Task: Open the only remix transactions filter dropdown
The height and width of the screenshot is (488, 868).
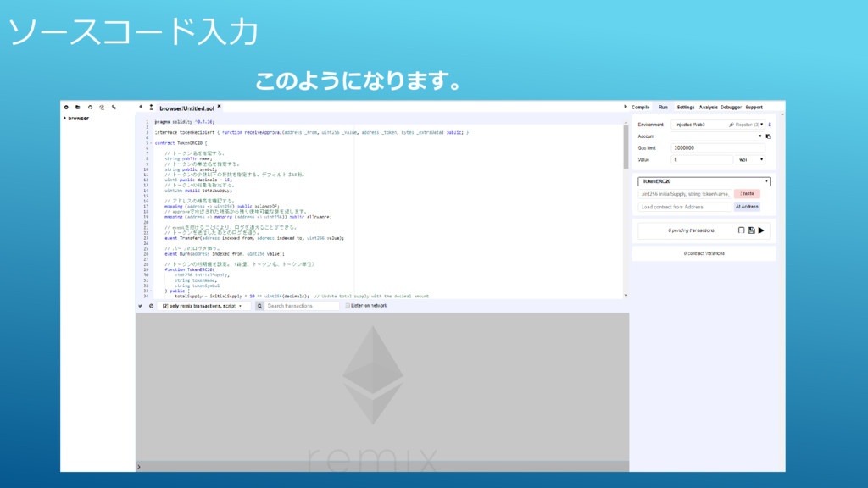Action: [203, 306]
